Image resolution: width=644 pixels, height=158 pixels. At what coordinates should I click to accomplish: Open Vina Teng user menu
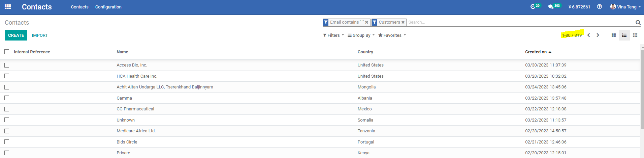[x=625, y=7]
